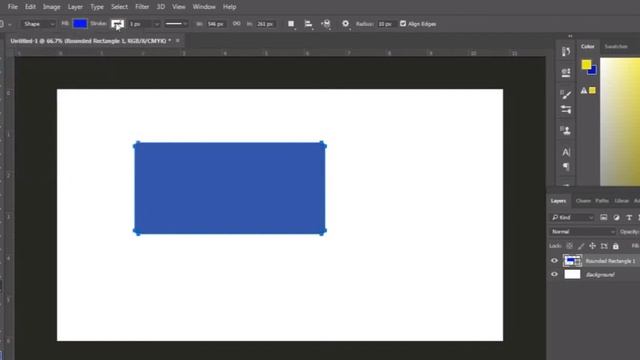Switch to the Paths tab
Image resolution: width=640 pixels, height=360 pixels.
pyautogui.click(x=602, y=201)
